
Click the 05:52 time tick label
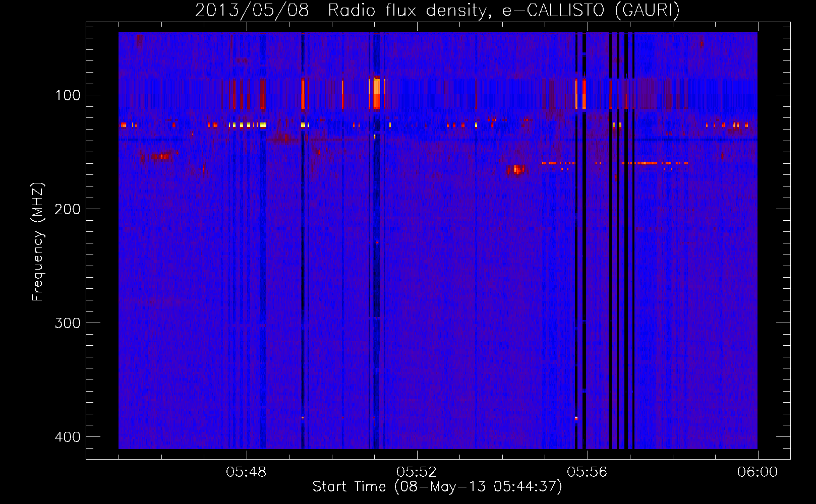tap(417, 472)
